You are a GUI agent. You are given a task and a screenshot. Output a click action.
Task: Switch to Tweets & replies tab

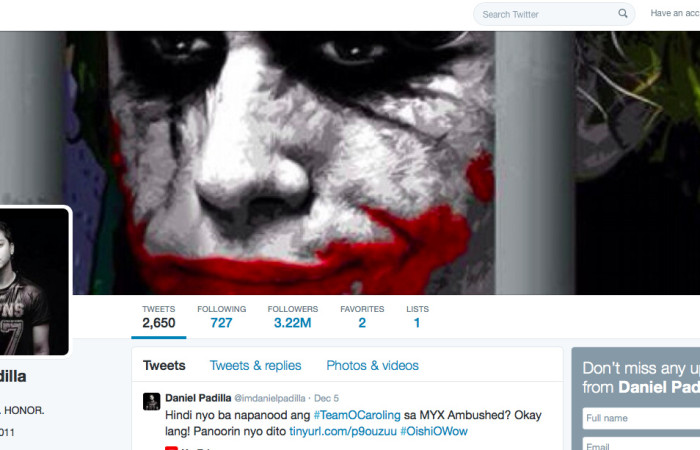pos(255,366)
